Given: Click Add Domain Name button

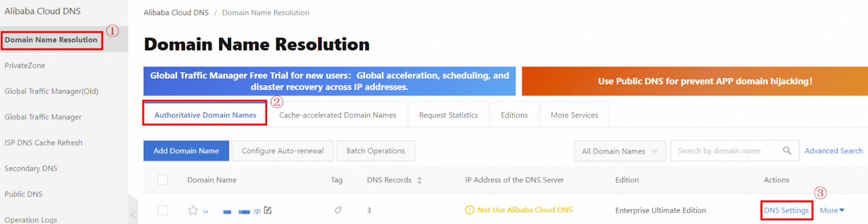Looking at the screenshot, I should click(186, 151).
